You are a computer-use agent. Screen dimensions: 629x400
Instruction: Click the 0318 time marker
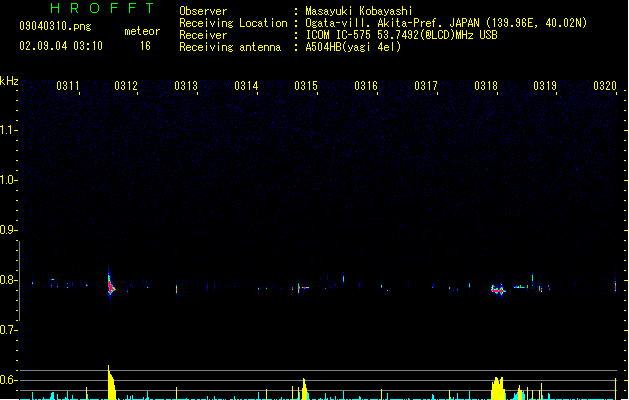486,86
